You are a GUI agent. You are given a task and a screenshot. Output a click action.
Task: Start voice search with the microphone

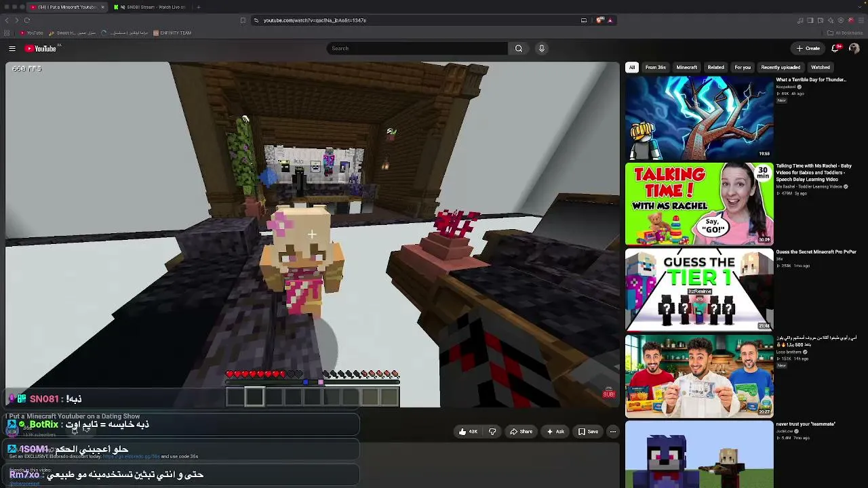pos(542,48)
